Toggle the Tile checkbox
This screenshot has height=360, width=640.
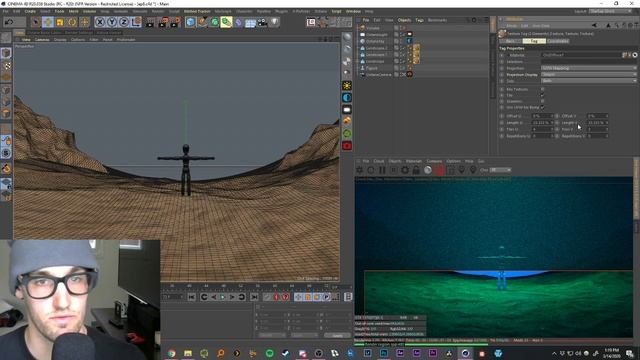(x=542, y=95)
